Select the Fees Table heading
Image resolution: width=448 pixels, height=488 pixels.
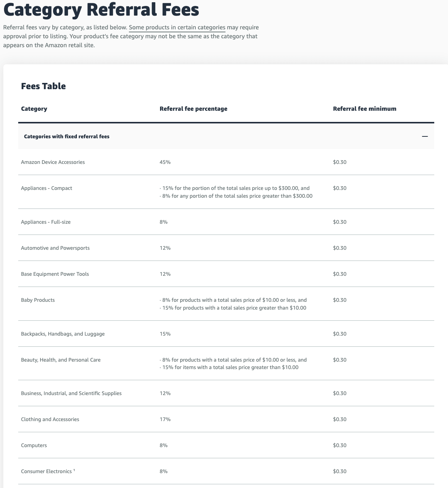pos(43,86)
